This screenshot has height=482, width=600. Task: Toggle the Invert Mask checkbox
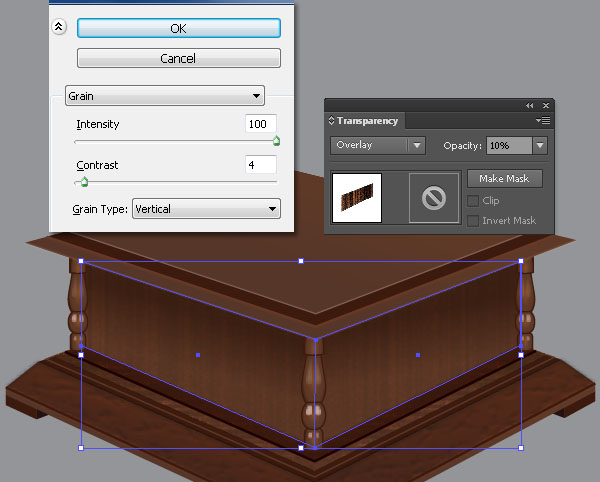(473, 220)
